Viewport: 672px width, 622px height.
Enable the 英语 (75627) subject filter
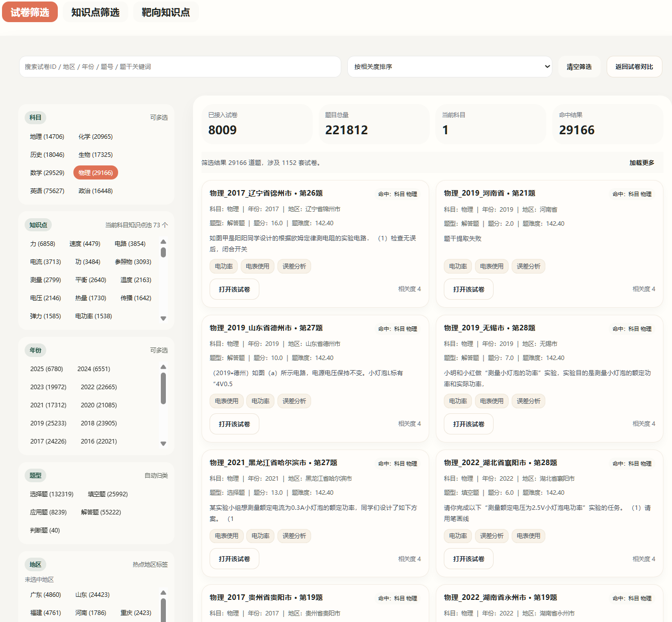pyautogui.click(x=47, y=191)
